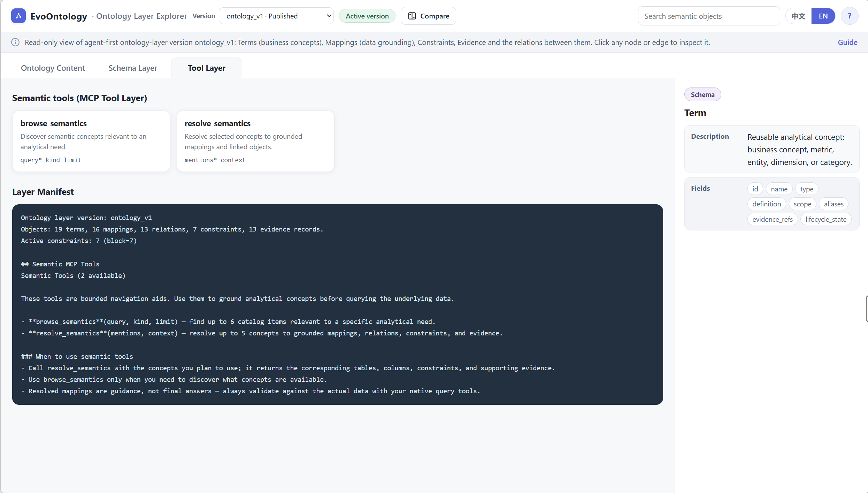Click the Ontology Layer Explorer title text
This screenshot has height=493, width=868.
[141, 16]
